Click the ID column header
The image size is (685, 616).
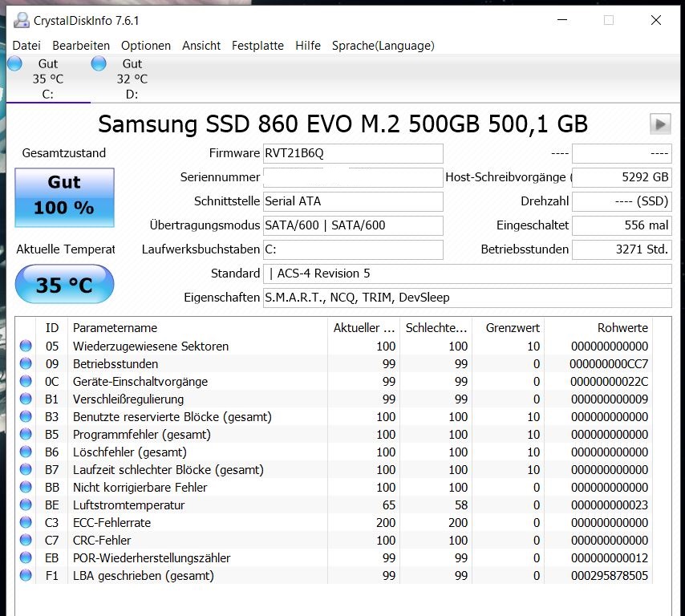tap(52, 328)
